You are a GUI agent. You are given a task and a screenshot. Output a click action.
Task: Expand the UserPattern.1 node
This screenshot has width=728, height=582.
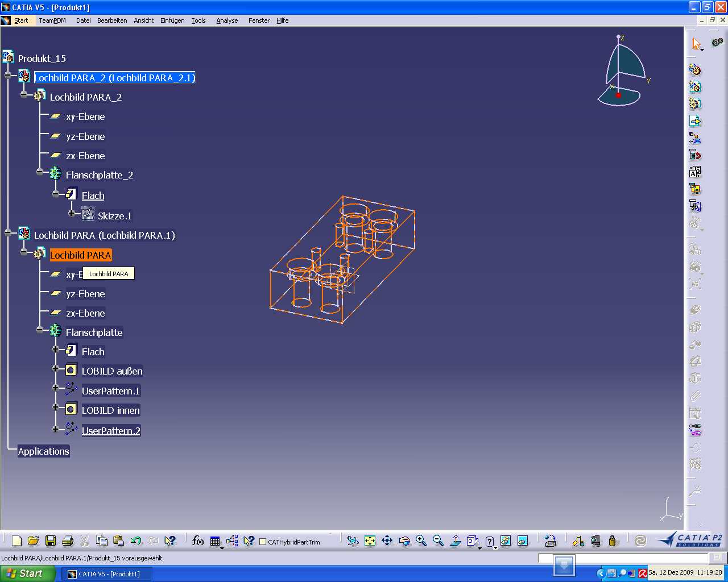coord(56,388)
